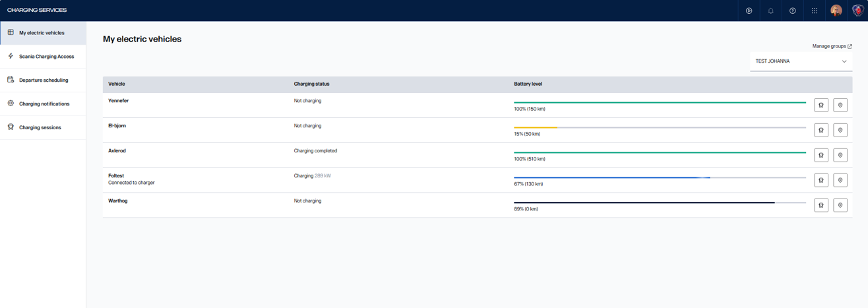Open the play/tour icon in header
This screenshot has height=308, width=868.
pos(749,11)
